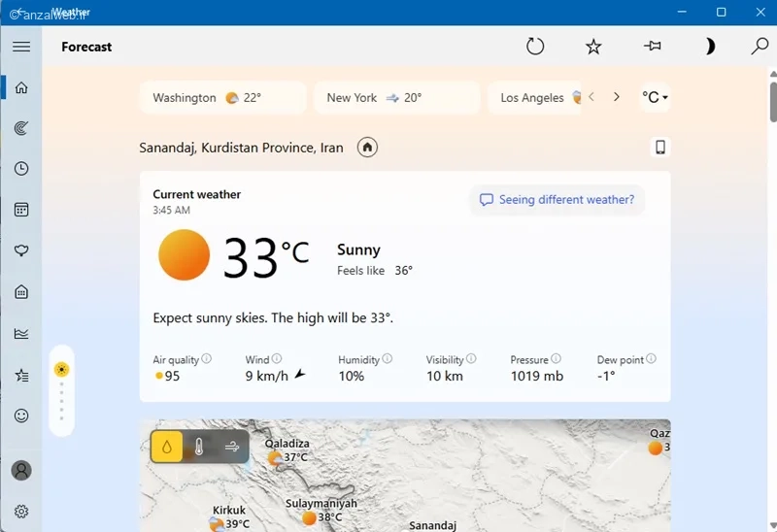Click "Expect sunny skies" summary text
This screenshot has width=777, height=532.
pyautogui.click(x=273, y=317)
